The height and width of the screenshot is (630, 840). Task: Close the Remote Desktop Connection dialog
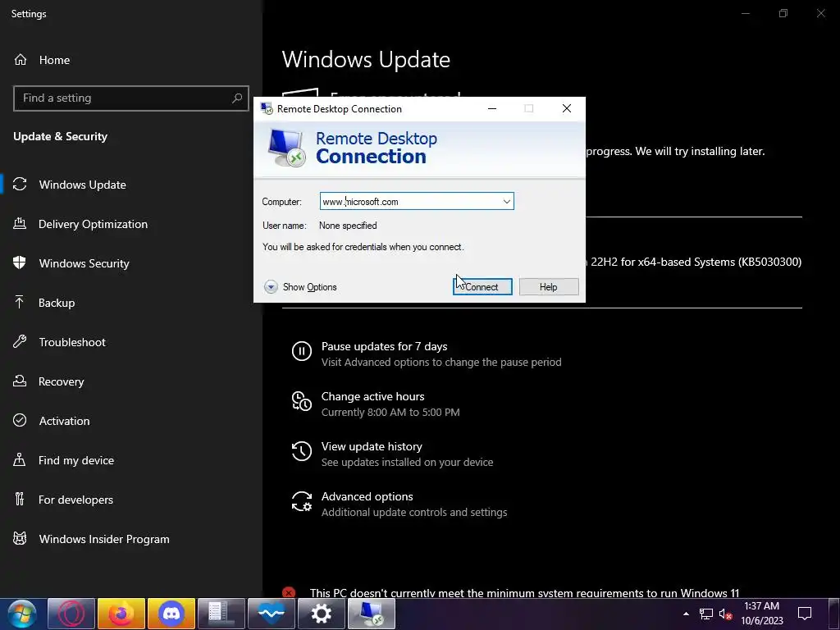(x=567, y=109)
